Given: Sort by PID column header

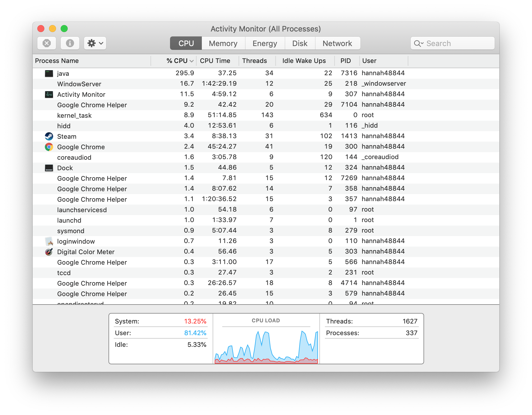Looking at the screenshot, I should coord(347,61).
